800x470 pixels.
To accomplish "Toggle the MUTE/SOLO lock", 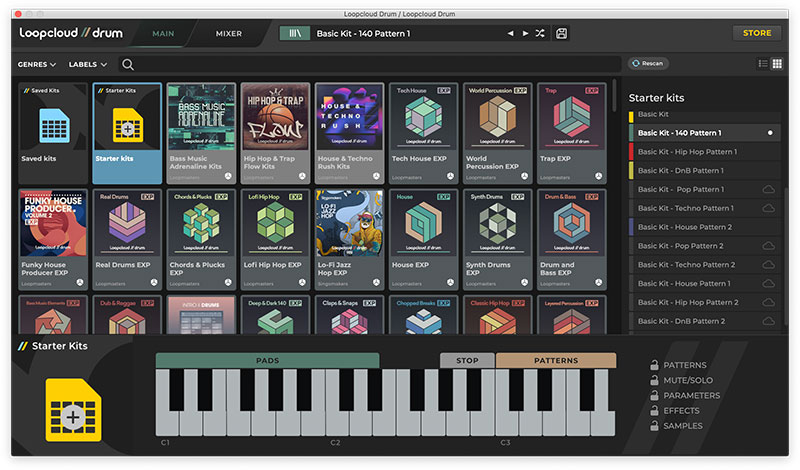I will pos(654,380).
